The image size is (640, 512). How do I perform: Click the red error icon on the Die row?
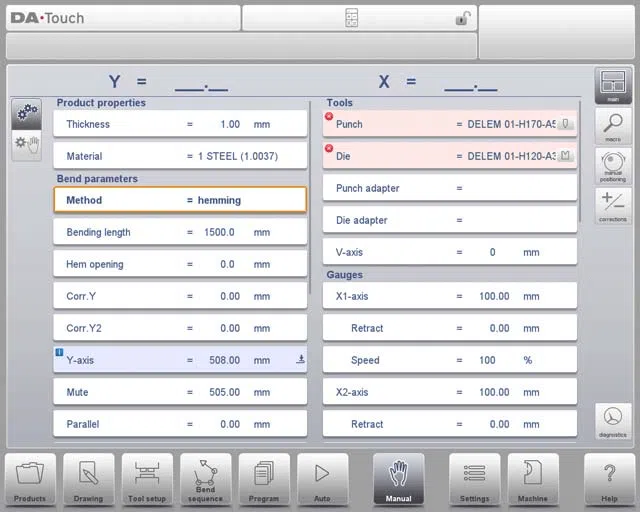(329, 148)
